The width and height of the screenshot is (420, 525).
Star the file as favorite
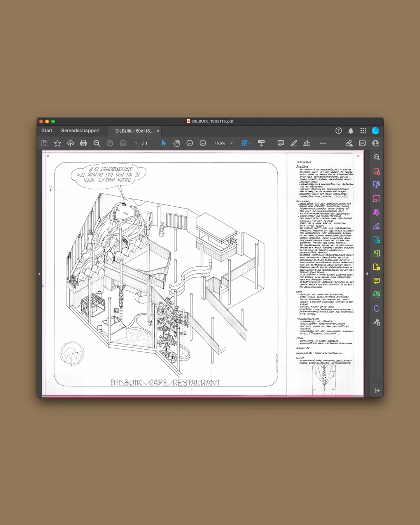[x=58, y=143]
